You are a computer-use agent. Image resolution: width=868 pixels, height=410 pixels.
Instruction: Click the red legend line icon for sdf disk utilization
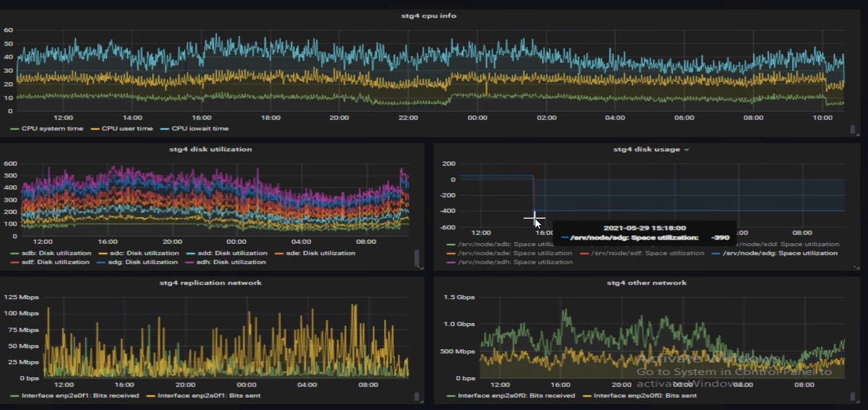point(15,262)
